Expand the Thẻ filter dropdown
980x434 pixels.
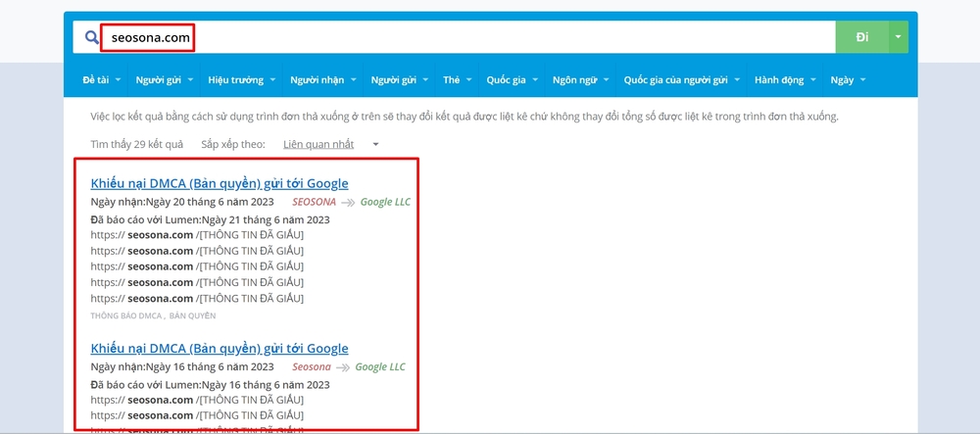click(x=457, y=80)
